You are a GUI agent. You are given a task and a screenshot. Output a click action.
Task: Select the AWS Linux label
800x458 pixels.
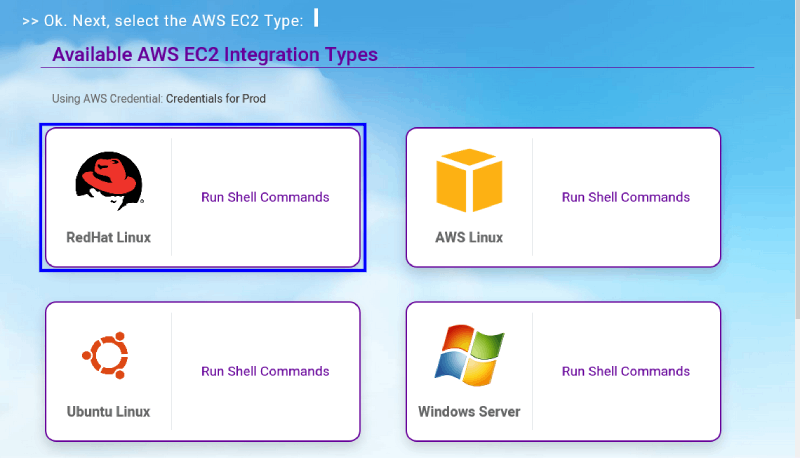tap(469, 238)
